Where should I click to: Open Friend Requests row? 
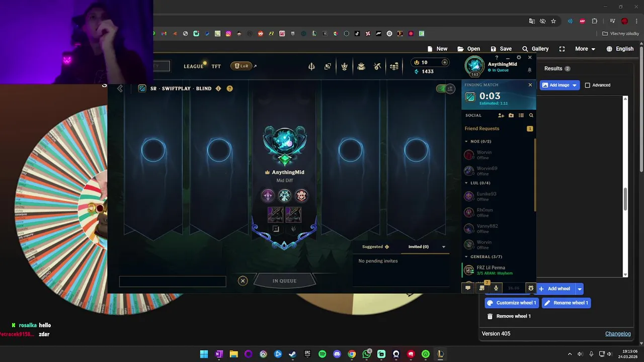click(499, 129)
